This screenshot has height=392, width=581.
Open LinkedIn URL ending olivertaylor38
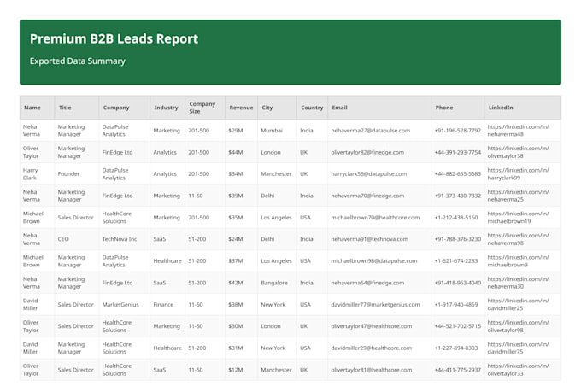pos(518,152)
